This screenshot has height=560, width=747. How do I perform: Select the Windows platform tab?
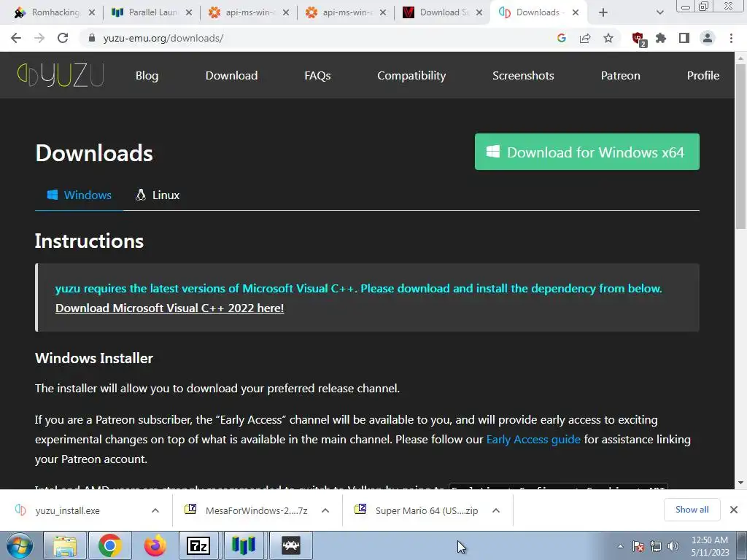(x=79, y=195)
